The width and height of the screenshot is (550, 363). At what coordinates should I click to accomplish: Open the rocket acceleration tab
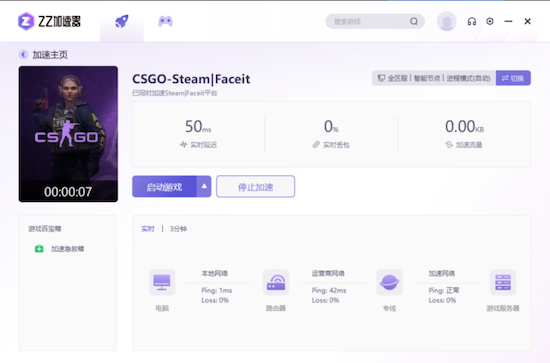point(122,21)
